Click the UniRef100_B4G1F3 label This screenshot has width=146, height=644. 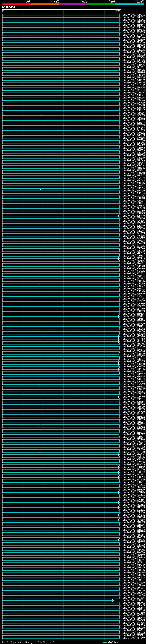[133, 128]
